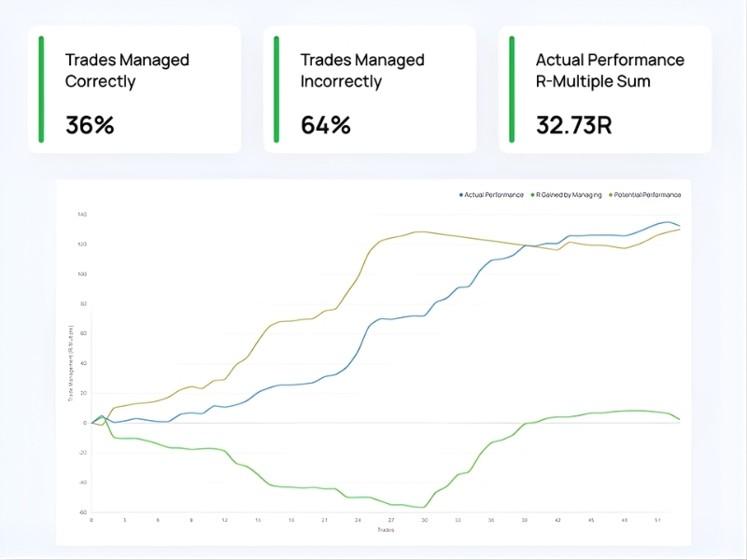Click the olive line's peak near trade 30
Viewport: 747px width, 560px height.
tap(420, 231)
